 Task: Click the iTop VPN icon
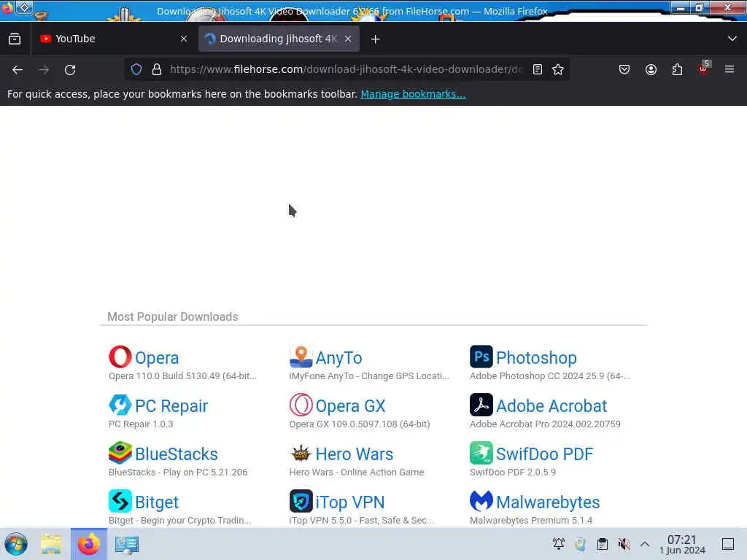click(301, 501)
